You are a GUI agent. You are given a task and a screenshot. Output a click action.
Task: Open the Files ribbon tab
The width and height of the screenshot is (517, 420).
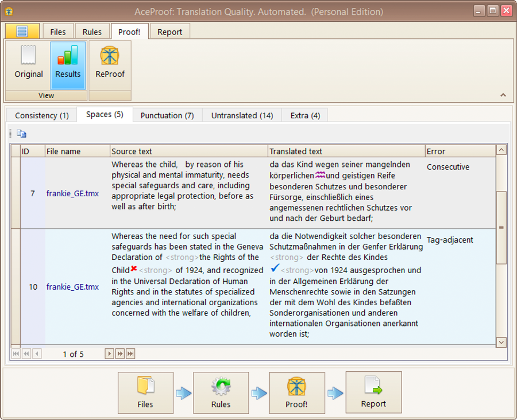57,32
